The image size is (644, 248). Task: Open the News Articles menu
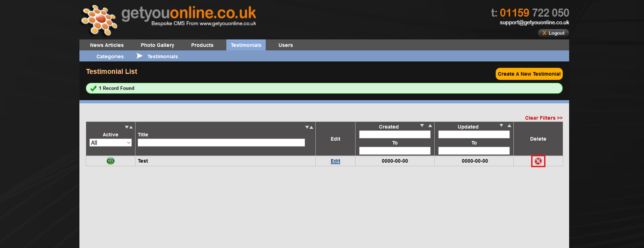(x=107, y=45)
